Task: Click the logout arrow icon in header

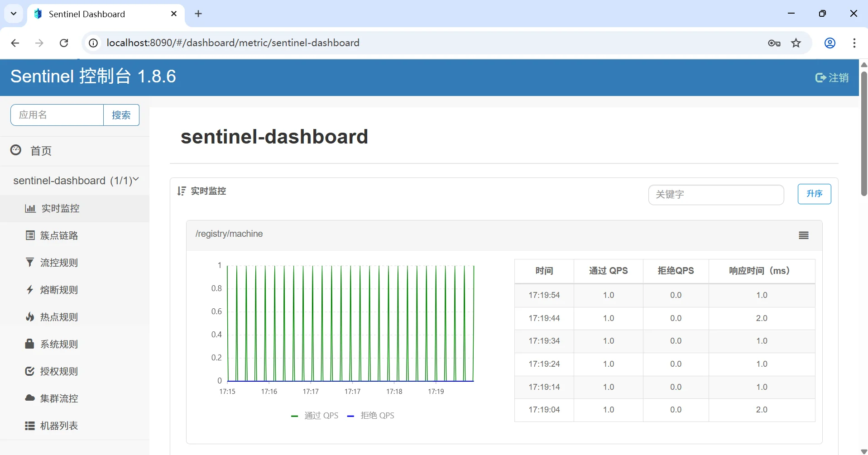Action: [820, 78]
